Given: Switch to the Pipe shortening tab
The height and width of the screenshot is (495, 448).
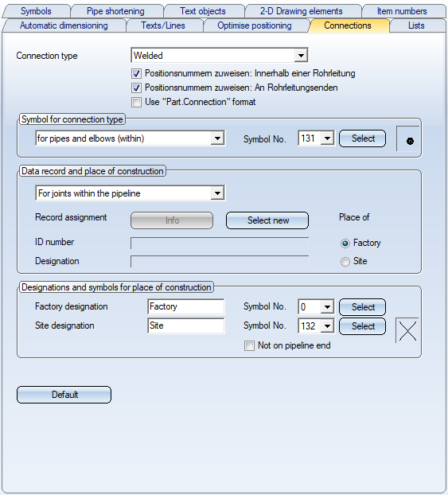Looking at the screenshot, I should click(115, 11).
